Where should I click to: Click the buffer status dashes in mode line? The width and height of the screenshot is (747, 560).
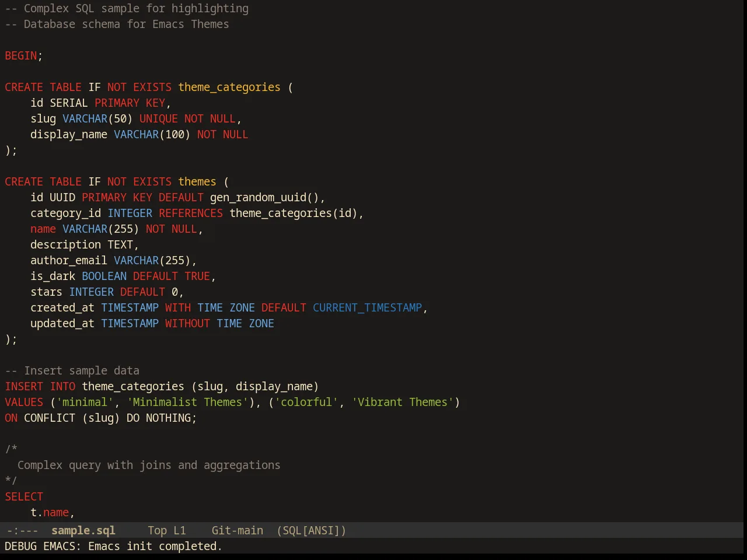[22, 530]
